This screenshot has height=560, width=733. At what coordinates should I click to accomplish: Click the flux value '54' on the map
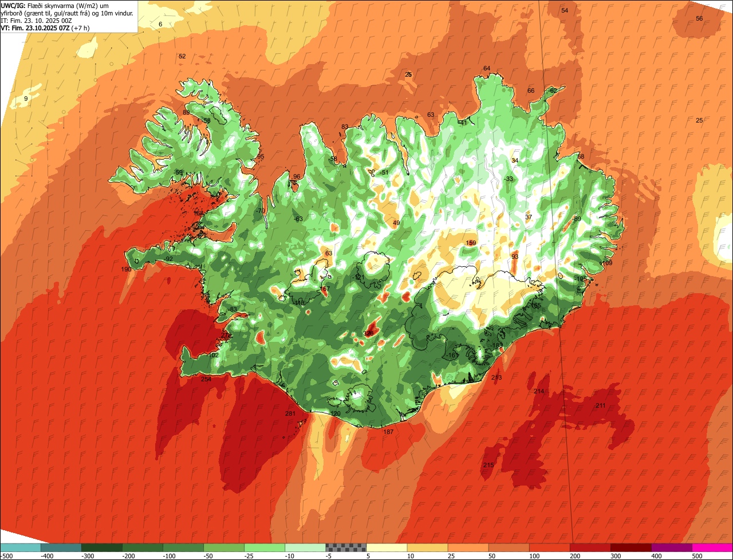(565, 10)
